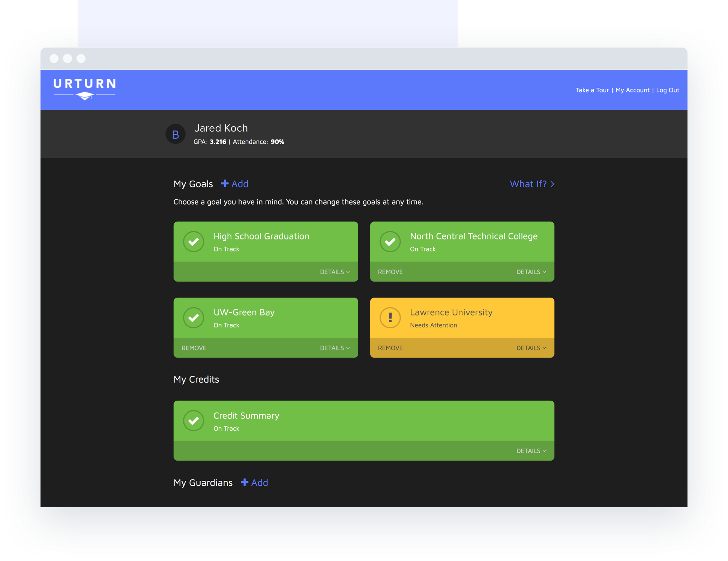Click the plus icon beside My Guardians

pos(245,482)
